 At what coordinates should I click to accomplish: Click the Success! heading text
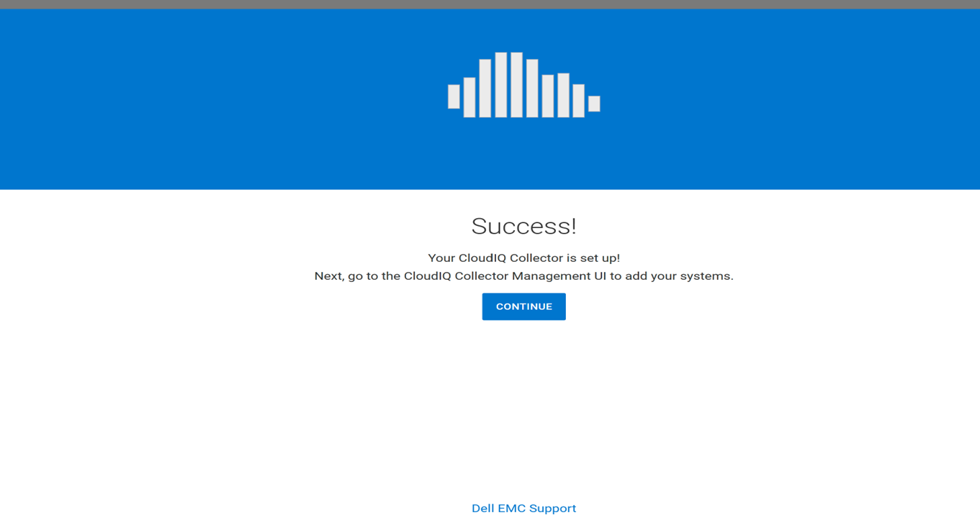(x=523, y=225)
